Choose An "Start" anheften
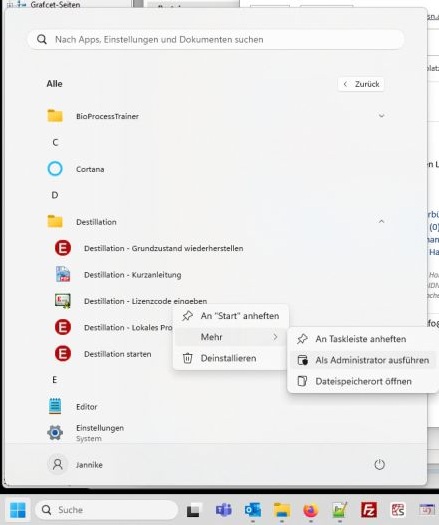 tap(231, 316)
